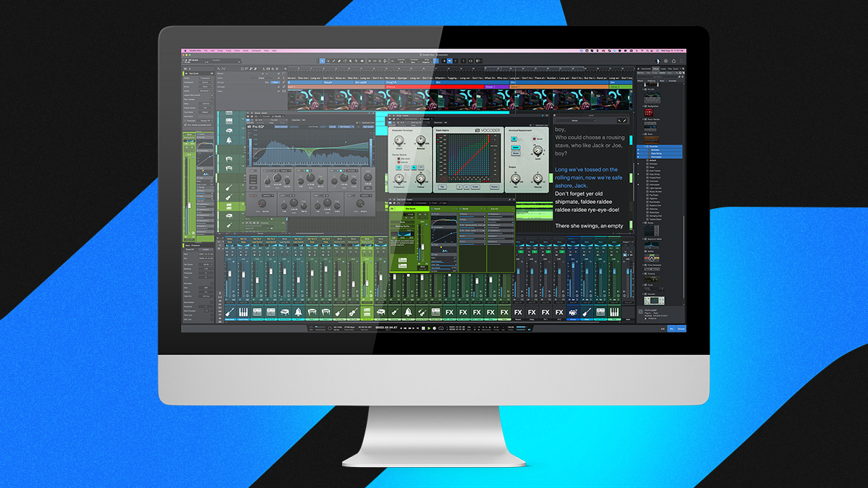Click the Dsus4 chord event

339,82
